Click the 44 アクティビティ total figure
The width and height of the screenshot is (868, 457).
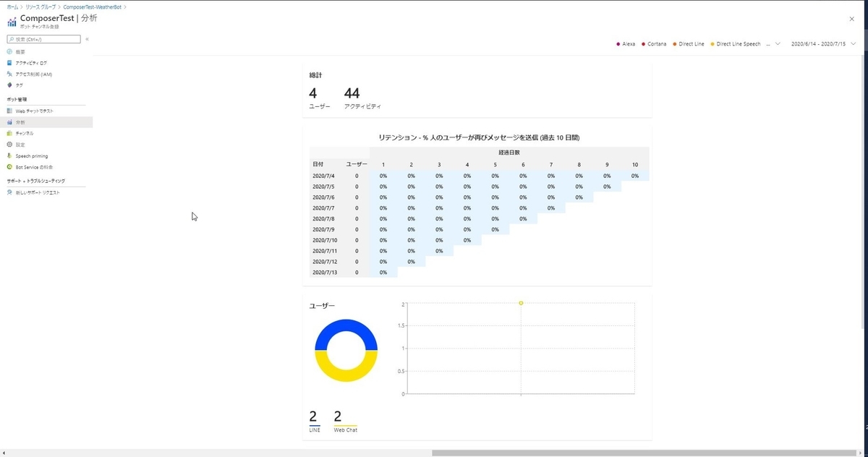point(362,98)
